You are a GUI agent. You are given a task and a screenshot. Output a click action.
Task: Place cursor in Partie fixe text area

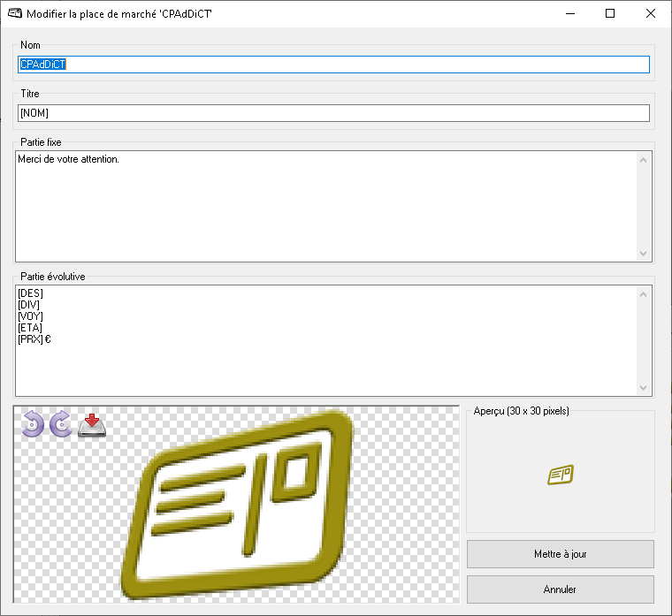click(325, 206)
